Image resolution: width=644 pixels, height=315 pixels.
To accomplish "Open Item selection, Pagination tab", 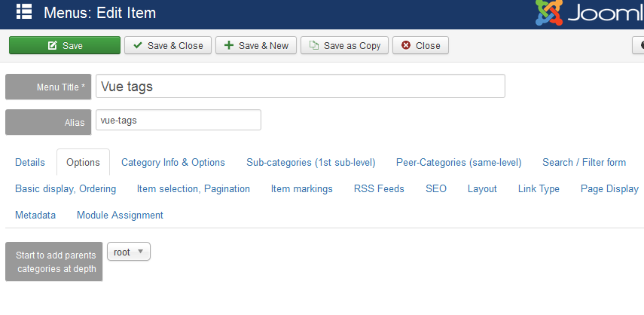I will [194, 188].
